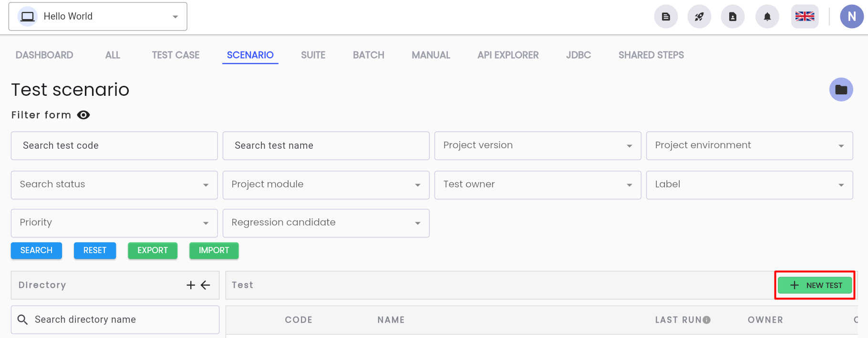Screen dimensions: 868x338
Task: Change language via UK flag icon
Action: click(805, 17)
